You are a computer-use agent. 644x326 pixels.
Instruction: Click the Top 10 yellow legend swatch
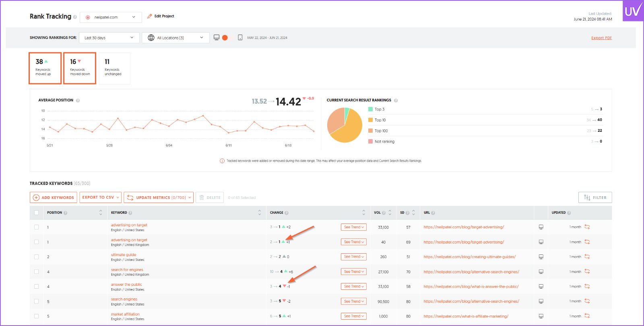point(370,120)
